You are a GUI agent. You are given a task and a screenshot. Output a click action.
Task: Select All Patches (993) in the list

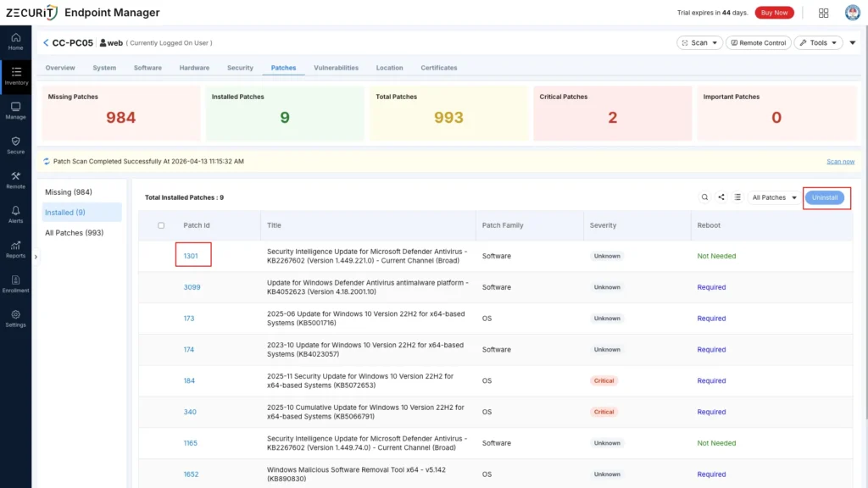point(75,233)
